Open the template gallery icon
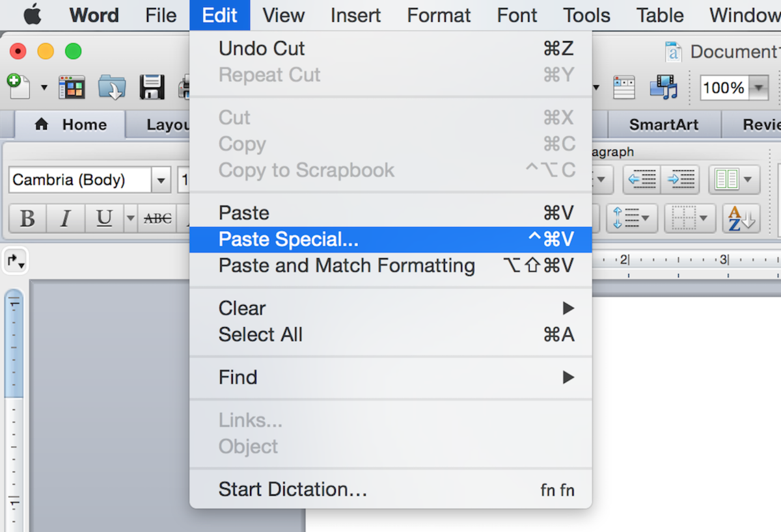Screen dimensions: 781x532 tap(72, 86)
